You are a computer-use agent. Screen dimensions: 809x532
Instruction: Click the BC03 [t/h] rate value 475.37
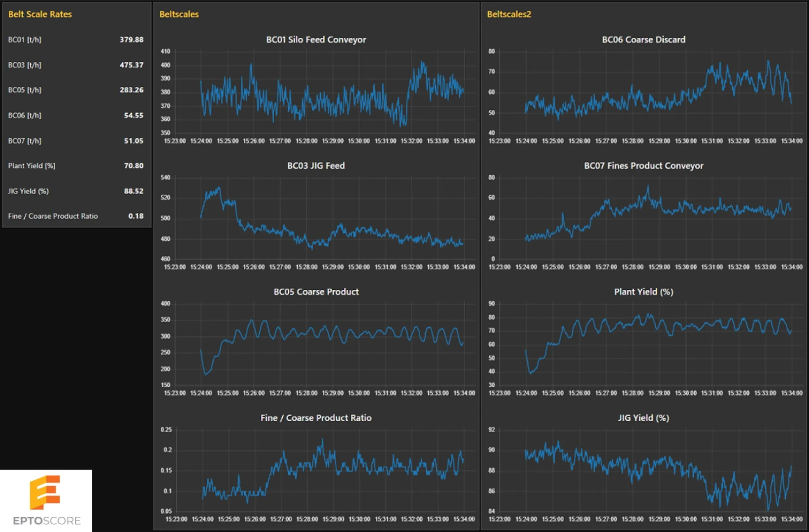click(x=132, y=65)
